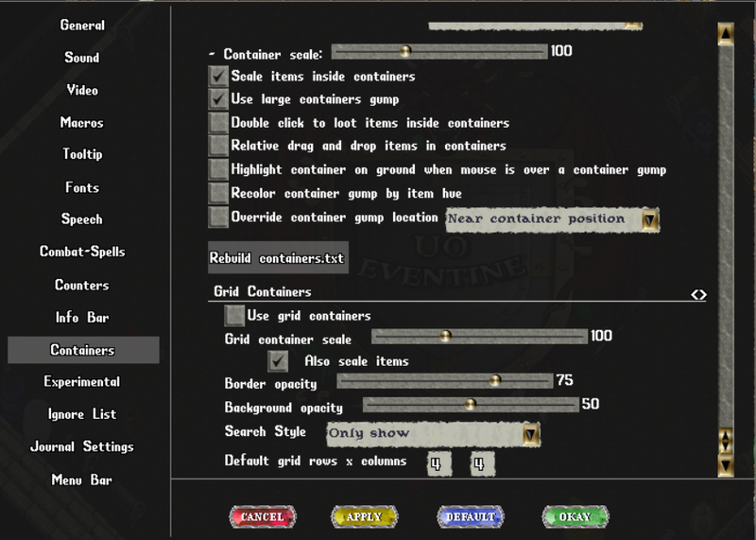Toggle Also scale items checkbox
Image resolution: width=756 pixels, height=540 pixels.
pos(278,361)
